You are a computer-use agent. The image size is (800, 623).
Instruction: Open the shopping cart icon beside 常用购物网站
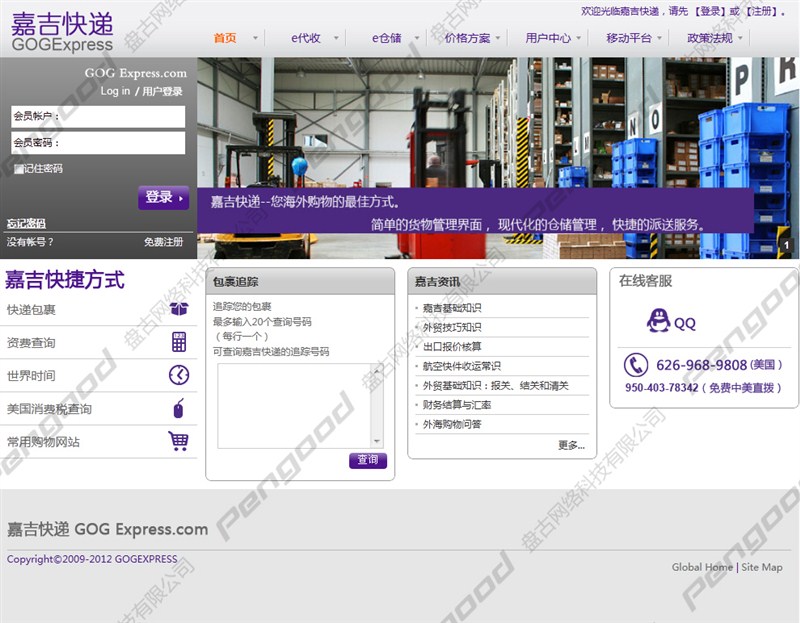pyautogui.click(x=179, y=441)
